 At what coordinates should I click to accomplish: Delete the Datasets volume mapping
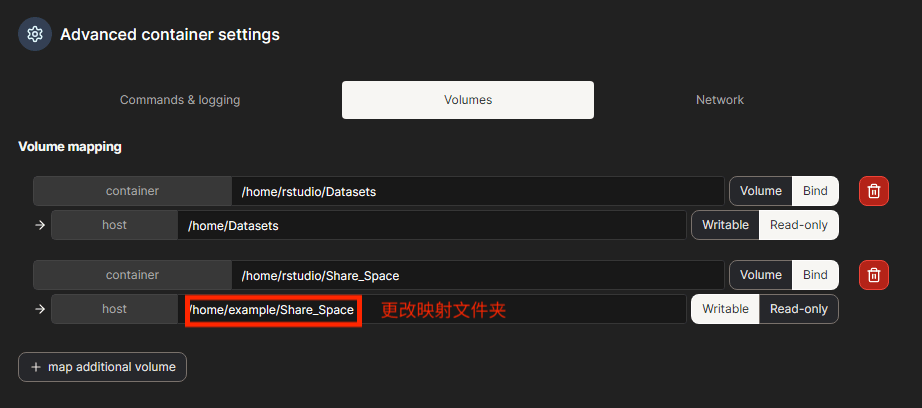pos(873,191)
